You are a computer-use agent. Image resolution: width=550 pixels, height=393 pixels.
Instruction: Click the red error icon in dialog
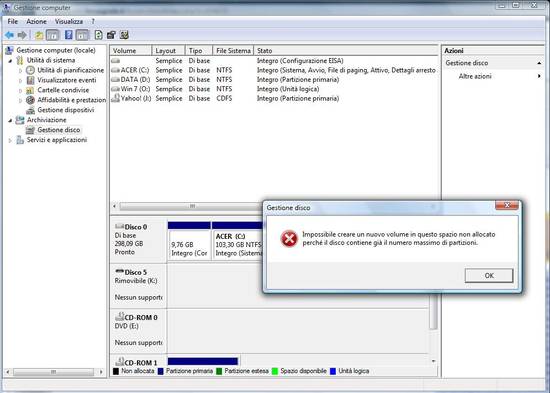pos(289,239)
